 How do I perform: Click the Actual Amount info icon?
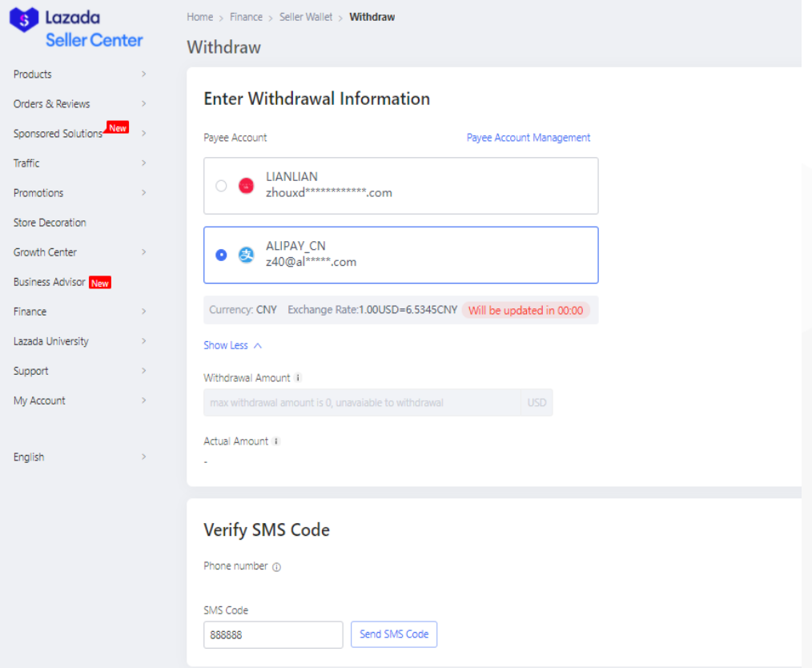click(276, 441)
